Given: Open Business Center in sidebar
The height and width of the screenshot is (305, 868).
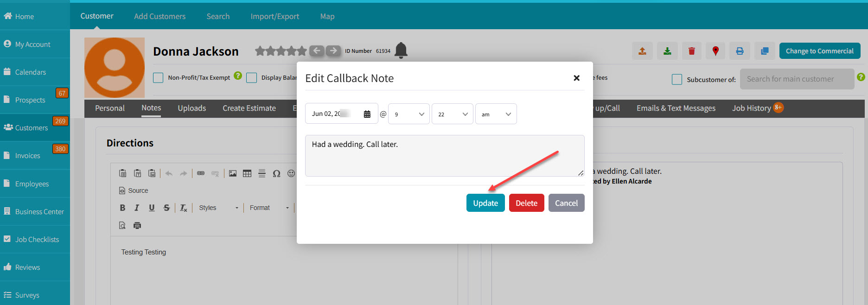Looking at the screenshot, I should click(39, 212).
